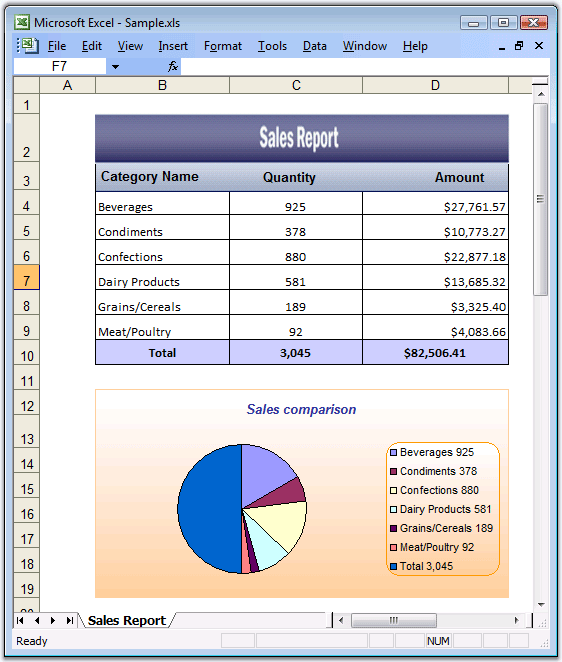The image size is (562, 662).
Task: Go to previous sheet tab arrow
Action: pos(37,620)
